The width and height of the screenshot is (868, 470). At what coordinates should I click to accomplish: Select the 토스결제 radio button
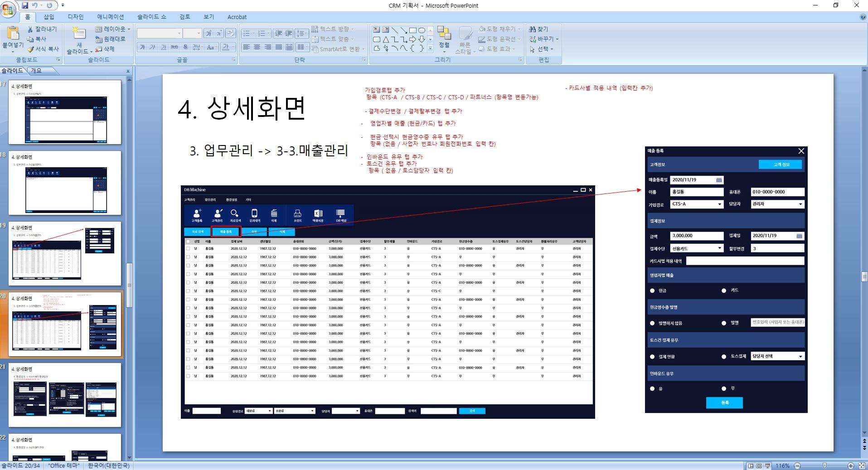(x=724, y=357)
